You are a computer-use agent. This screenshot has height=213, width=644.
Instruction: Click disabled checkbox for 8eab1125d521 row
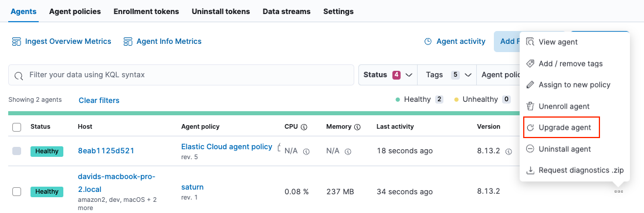tap(17, 151)
